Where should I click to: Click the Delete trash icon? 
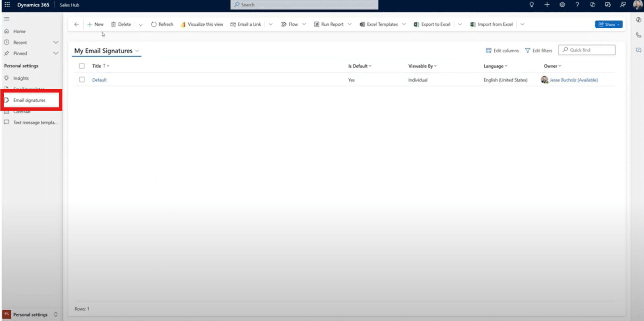tap(113, 25)
